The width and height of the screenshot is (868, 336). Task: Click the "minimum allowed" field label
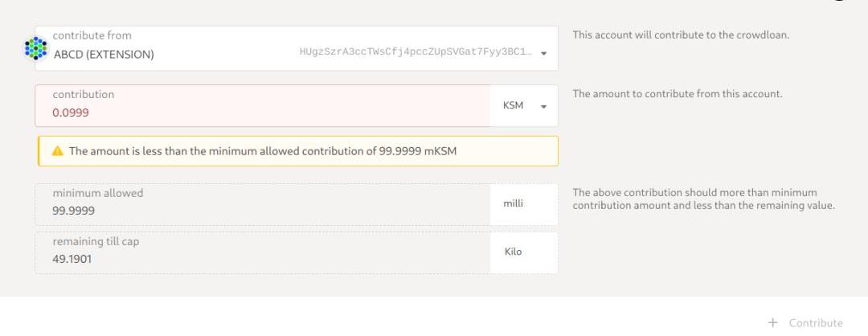coord(97,193)
